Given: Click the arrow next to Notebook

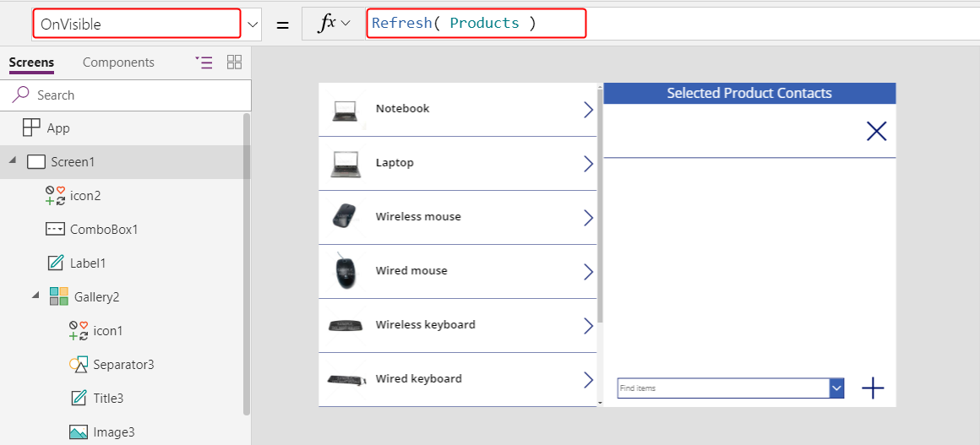Looking at the screenshot, I should (588, 109).
